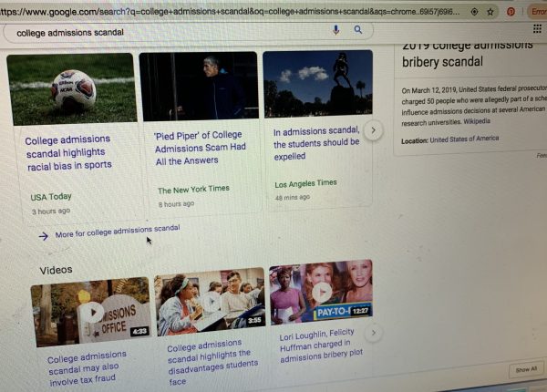Click the blue search magnifier icon
This screenshot has width=547, height=392.
(x=358, y=30)
